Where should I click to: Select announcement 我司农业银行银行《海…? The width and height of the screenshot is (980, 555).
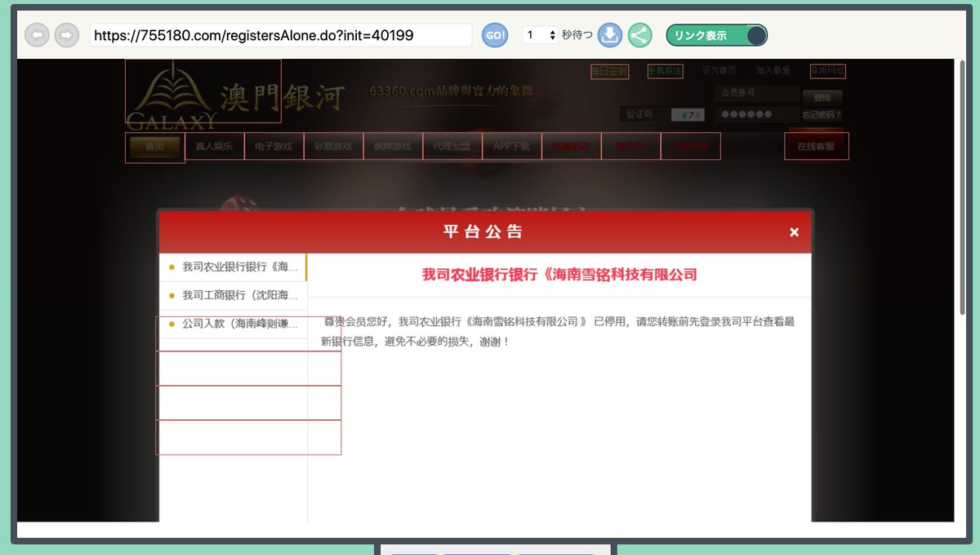tap(233, 266)
